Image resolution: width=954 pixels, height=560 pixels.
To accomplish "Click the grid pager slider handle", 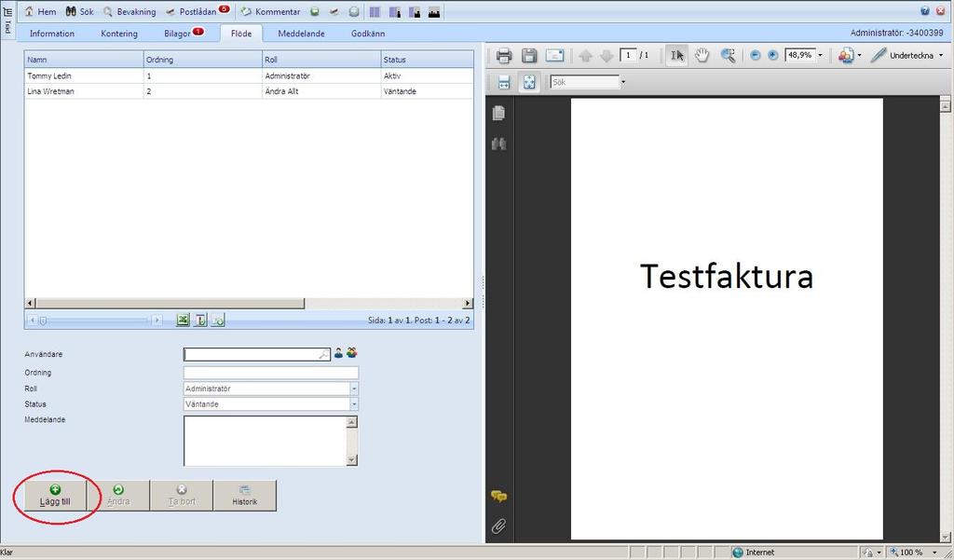I will pos(43,321).
